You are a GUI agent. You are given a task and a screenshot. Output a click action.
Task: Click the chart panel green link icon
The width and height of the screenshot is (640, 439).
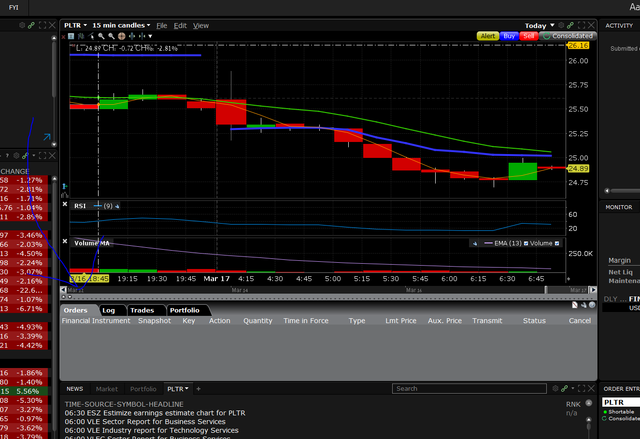[571, 25]
